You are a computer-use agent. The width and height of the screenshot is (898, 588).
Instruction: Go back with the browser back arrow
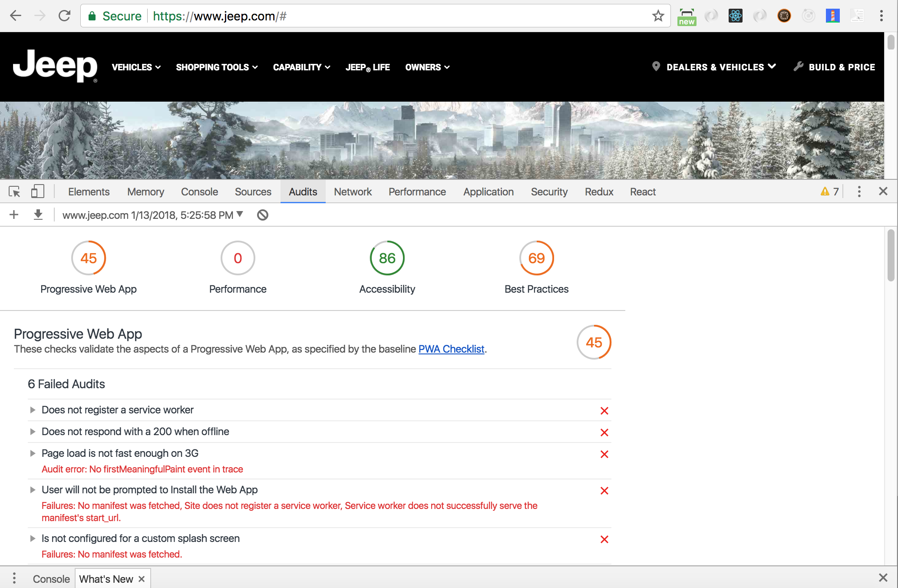coord(16,16)
